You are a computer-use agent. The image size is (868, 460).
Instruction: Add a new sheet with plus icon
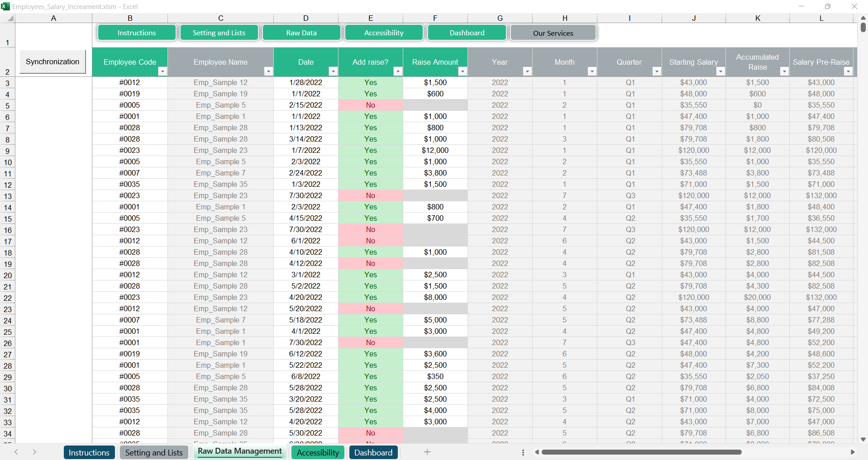[x=427, y=452]
